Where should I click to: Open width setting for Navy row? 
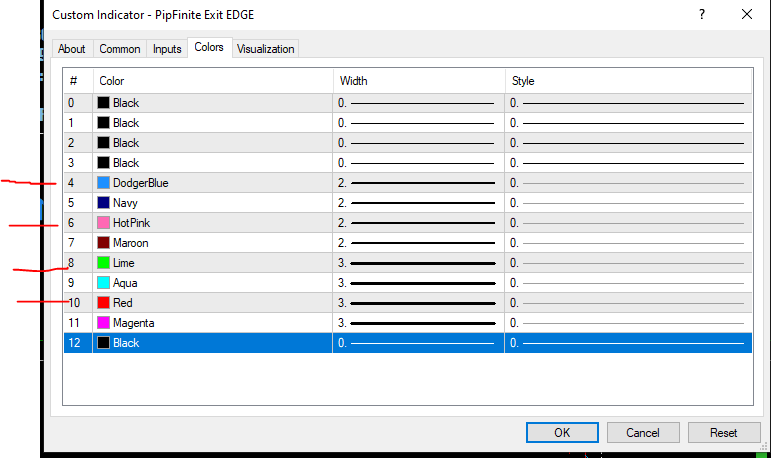pos(418,203)
